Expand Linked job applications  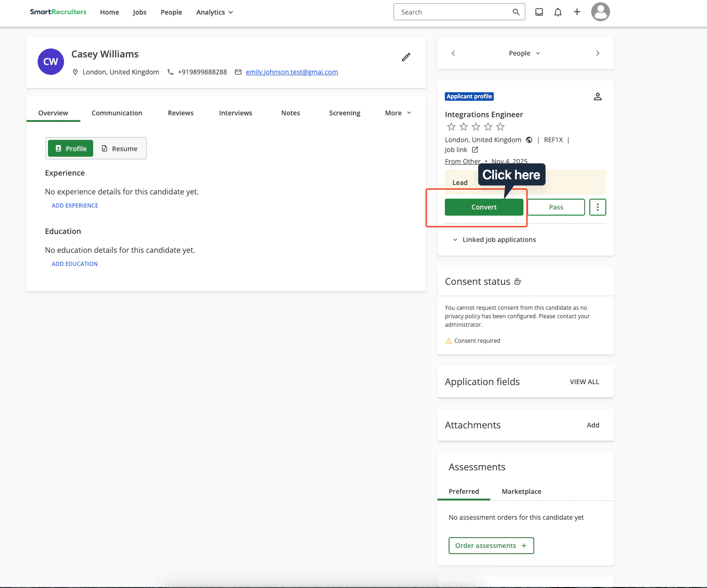[x=494, y=240]
